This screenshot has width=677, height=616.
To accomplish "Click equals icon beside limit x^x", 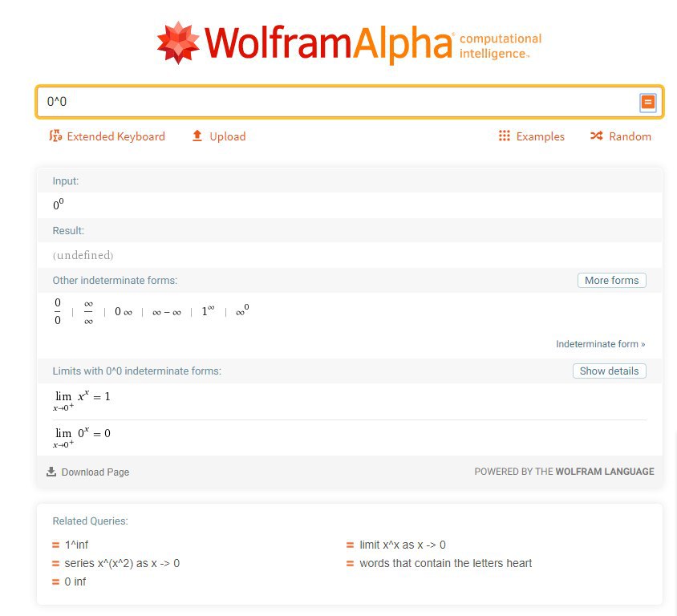I will click(x=351, y=545).
